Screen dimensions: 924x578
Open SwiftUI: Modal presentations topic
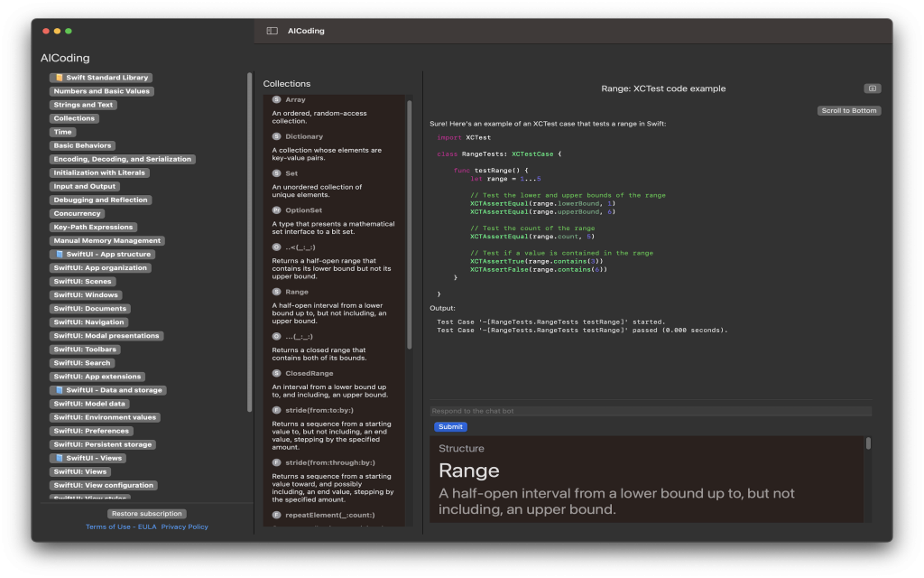[x=106, y=335]
